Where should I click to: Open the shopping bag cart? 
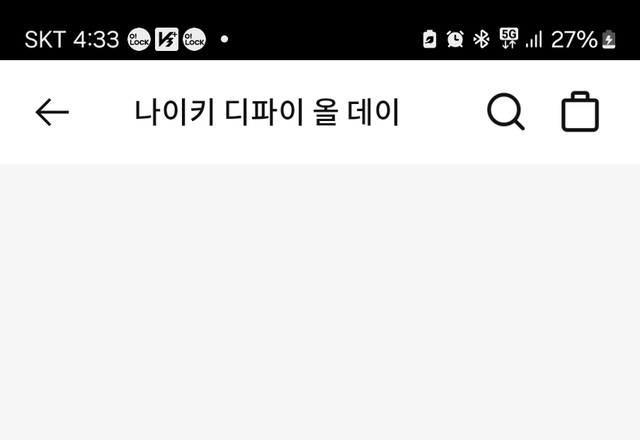[580, 111]
